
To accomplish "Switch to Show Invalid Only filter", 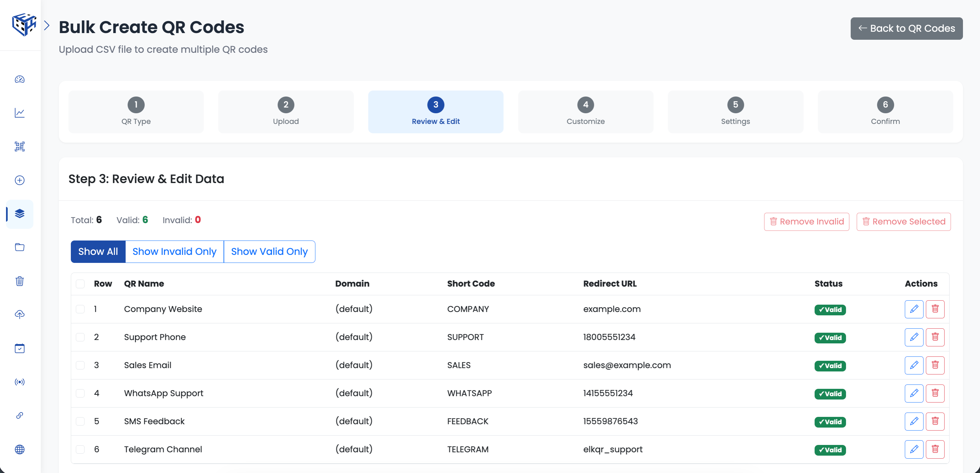I will click(174, 252).
